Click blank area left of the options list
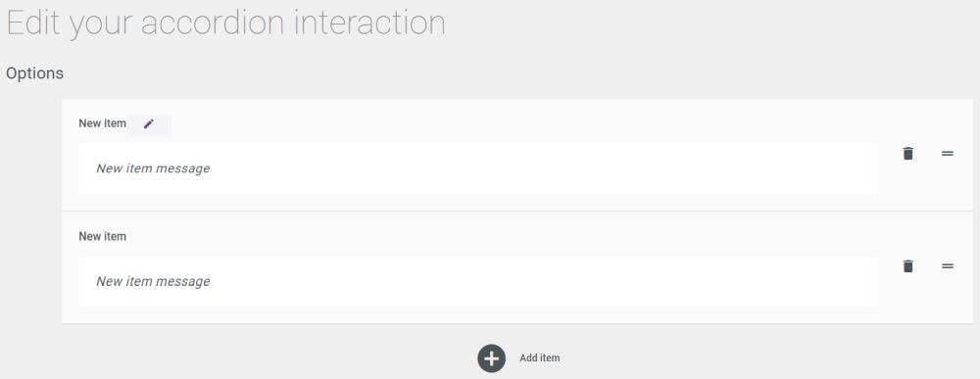Image resolution: width=980 pixels, height=379 pixels. [31, 211]
